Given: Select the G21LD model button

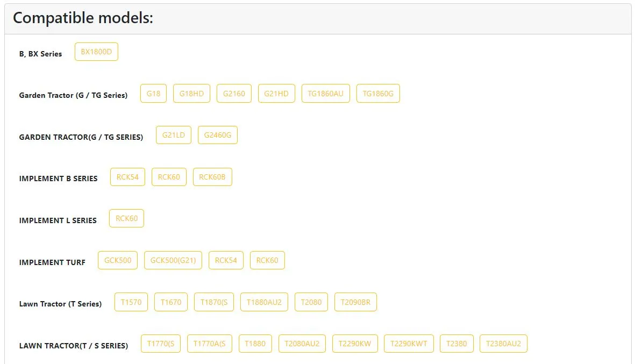Looking at the screenshot, I should coord(174,135).
